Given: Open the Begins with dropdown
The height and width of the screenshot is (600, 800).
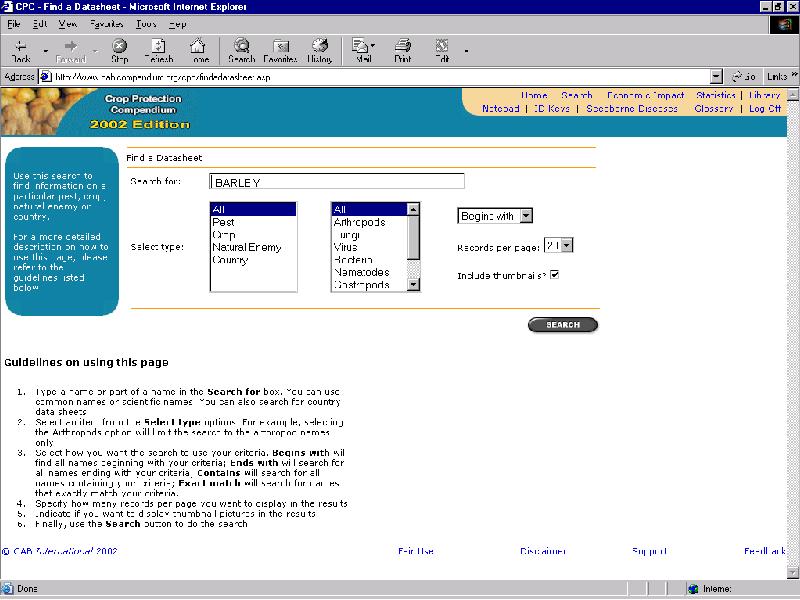Looking at the screenshot, I should point(495,216).
